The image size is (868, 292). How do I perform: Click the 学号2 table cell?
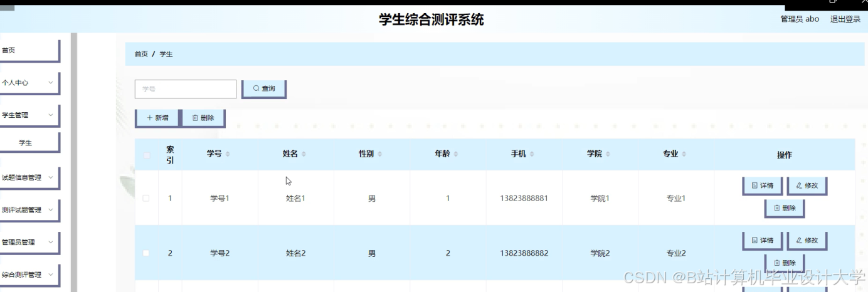(220, 253)
